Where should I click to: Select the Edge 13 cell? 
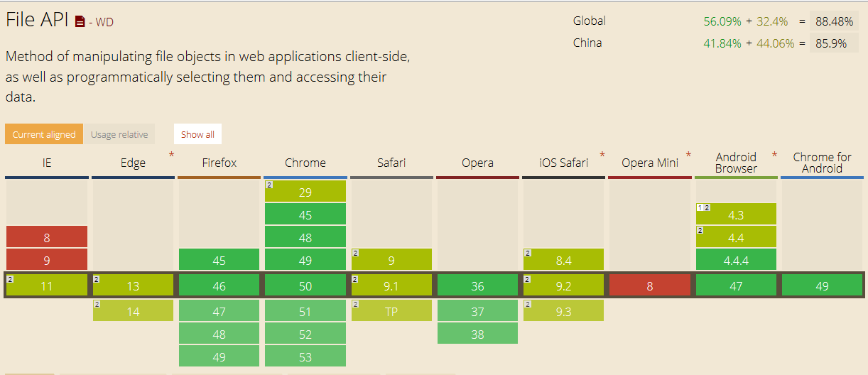[x=133, y=286]
